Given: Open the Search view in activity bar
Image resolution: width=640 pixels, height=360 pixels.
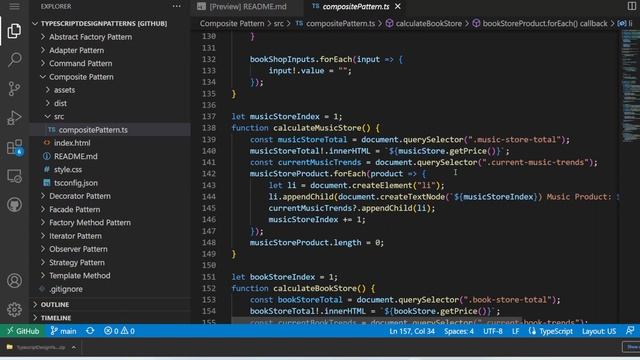Looking at the screenshot, I should 14,60.
